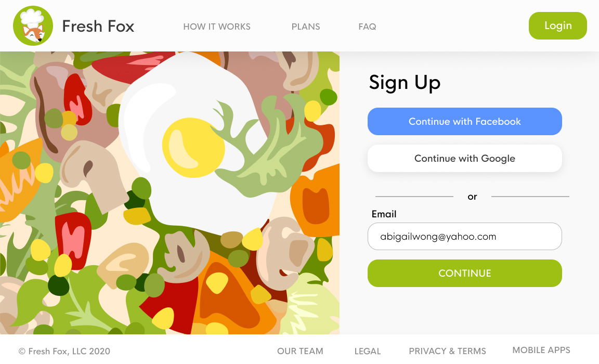Image resolution: width=599 pixels, height=364 pixels.
Task: Click the Email field label
Action: click(384, 214)
